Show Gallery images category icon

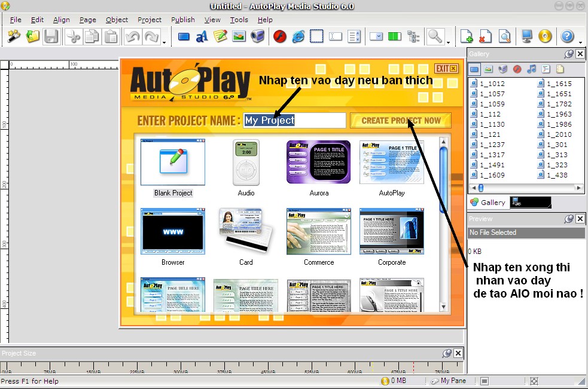click(488, 69)
